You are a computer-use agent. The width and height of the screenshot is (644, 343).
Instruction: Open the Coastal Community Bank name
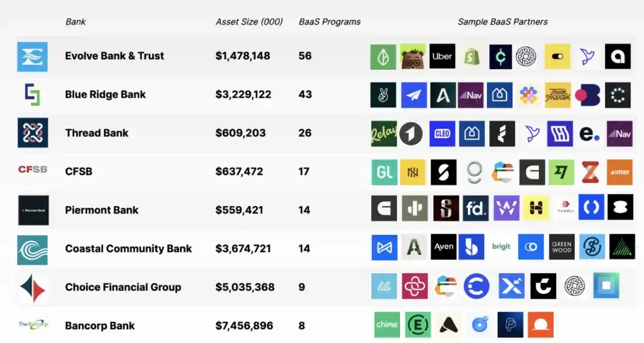coord(128,248)
